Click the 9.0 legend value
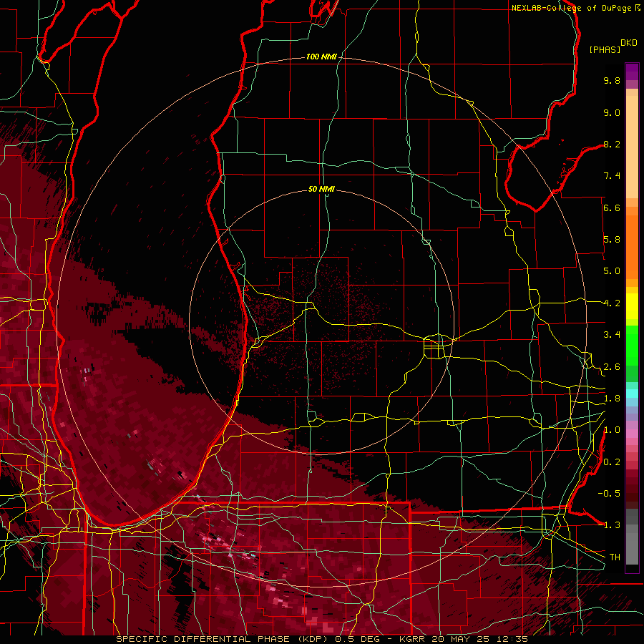This screenshot has width=644, height=644. click(x=612, y=112)
